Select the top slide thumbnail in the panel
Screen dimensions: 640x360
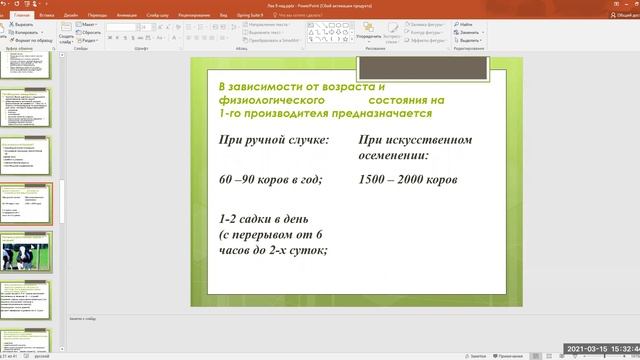pos(25,65)
